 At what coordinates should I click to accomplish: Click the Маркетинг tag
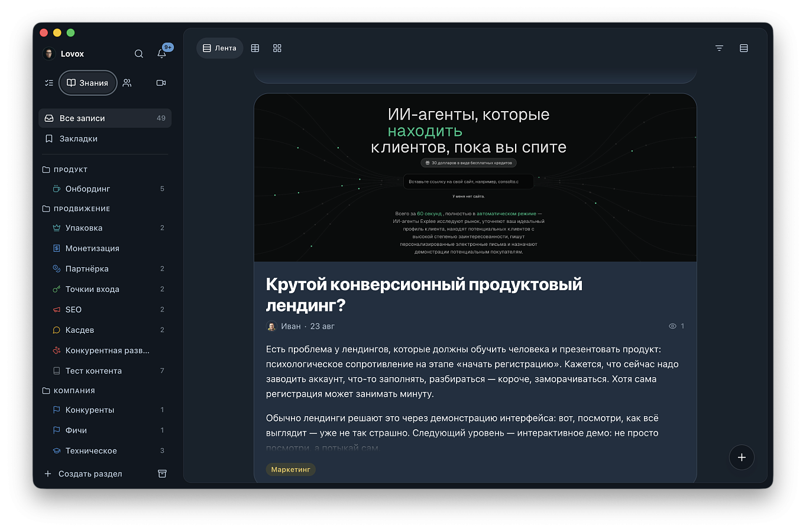[x=290, y=470]
